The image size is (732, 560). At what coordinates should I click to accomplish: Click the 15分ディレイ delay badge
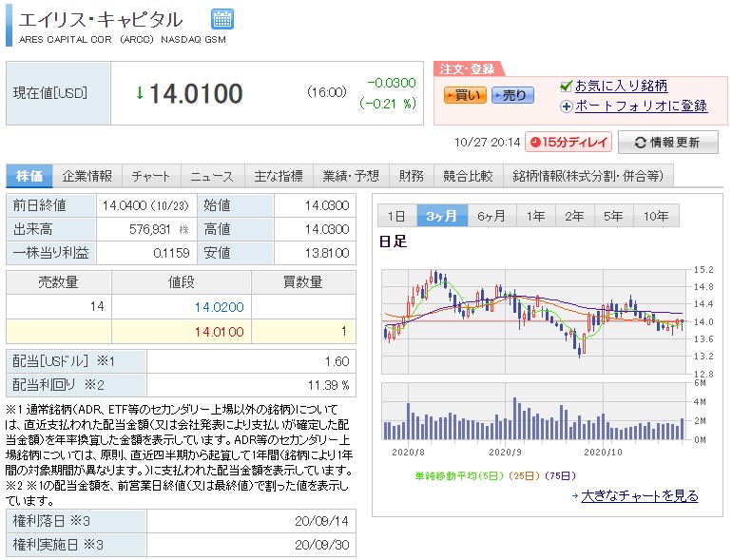click(x=568, y=142)
